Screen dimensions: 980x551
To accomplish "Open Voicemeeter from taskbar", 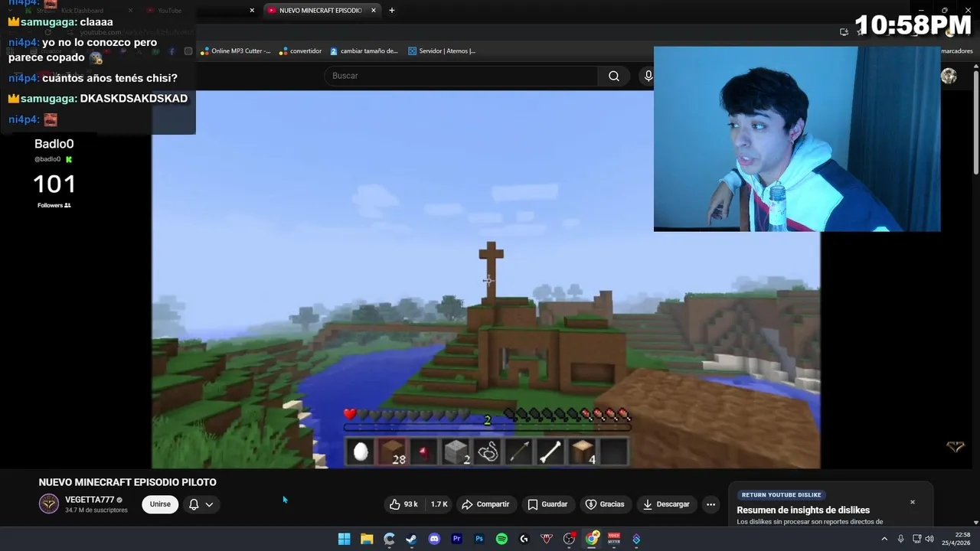I will pyautogui.click(x=614, y=539).
